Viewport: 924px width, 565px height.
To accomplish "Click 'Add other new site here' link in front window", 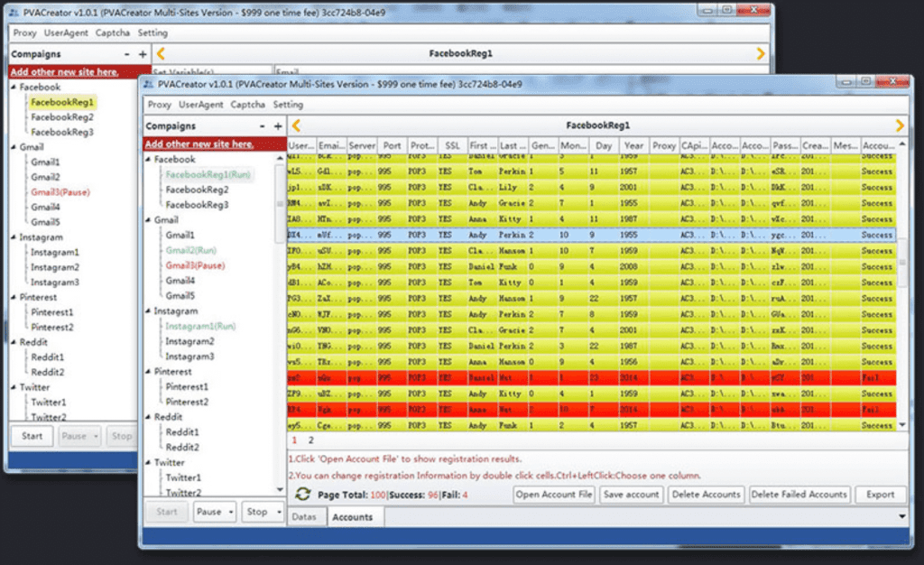I will pyautogui.click(x=199, y=144).
